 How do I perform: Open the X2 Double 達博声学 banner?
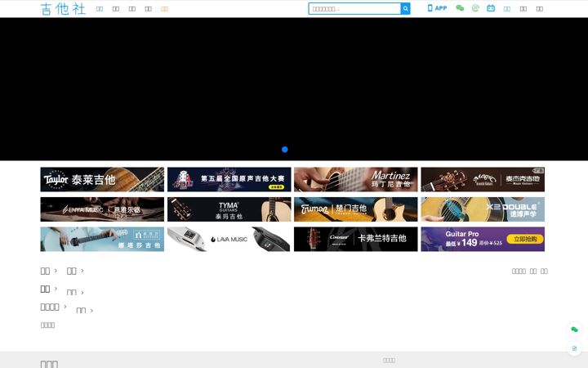point(483,209)
